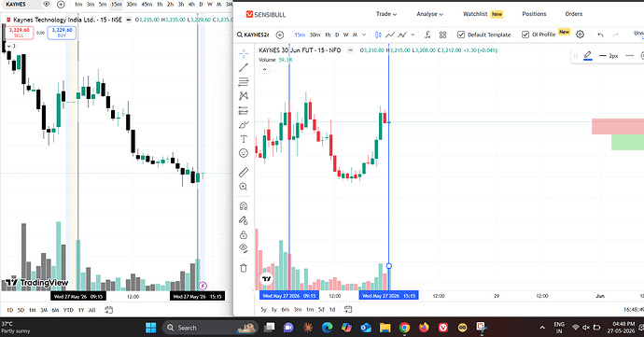
Task: Select 1h interval in Sensibull chart
Action: [x=328, y=35]
